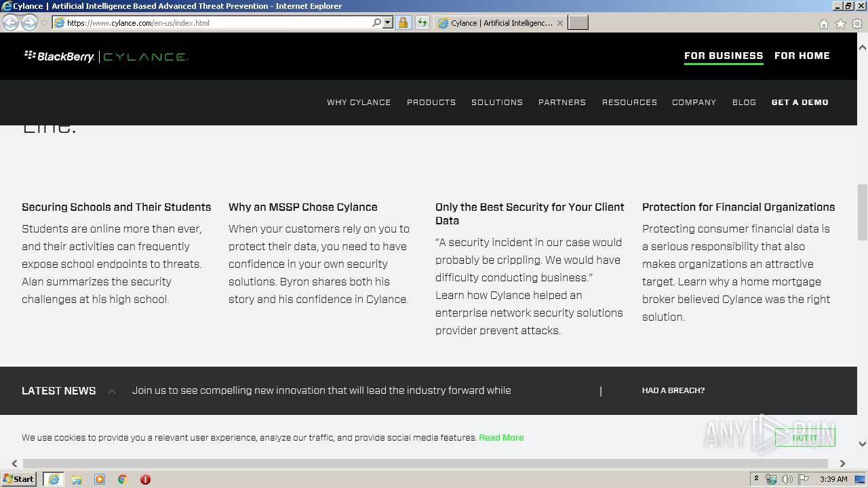Screen dimensions: 868x488
Task: Click the horizontal scrollbar left arrow
Action: point(14,464)
